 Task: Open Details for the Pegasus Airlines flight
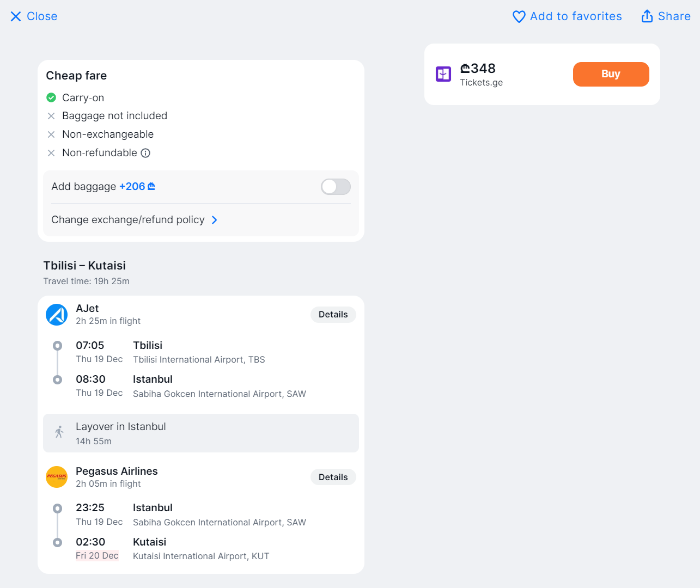tap(333, 477)
